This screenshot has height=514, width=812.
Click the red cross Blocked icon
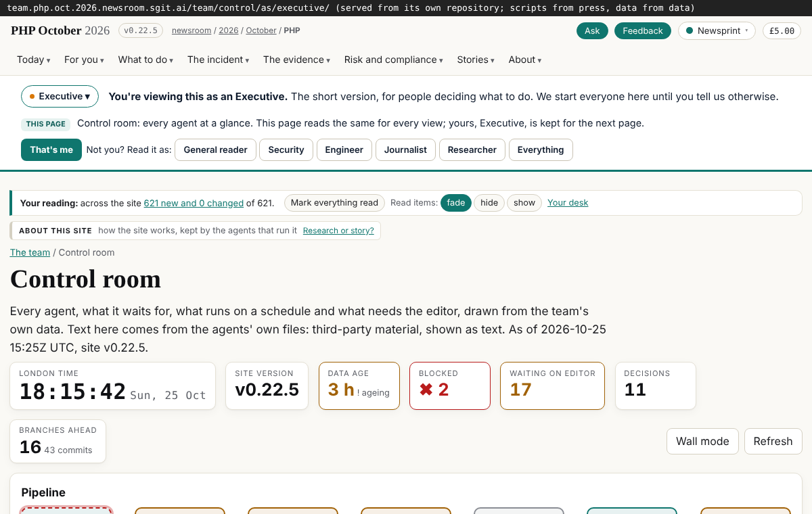(x=426, y=390)
